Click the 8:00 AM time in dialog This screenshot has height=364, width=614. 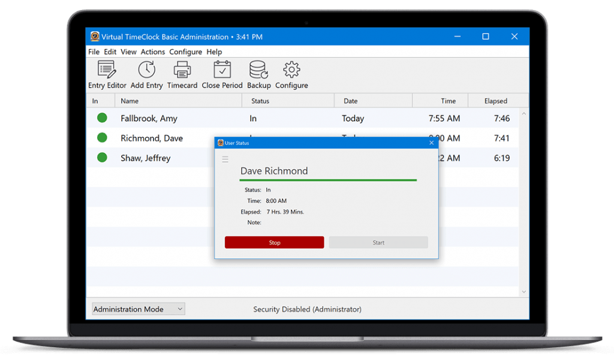tap(276, 201)
